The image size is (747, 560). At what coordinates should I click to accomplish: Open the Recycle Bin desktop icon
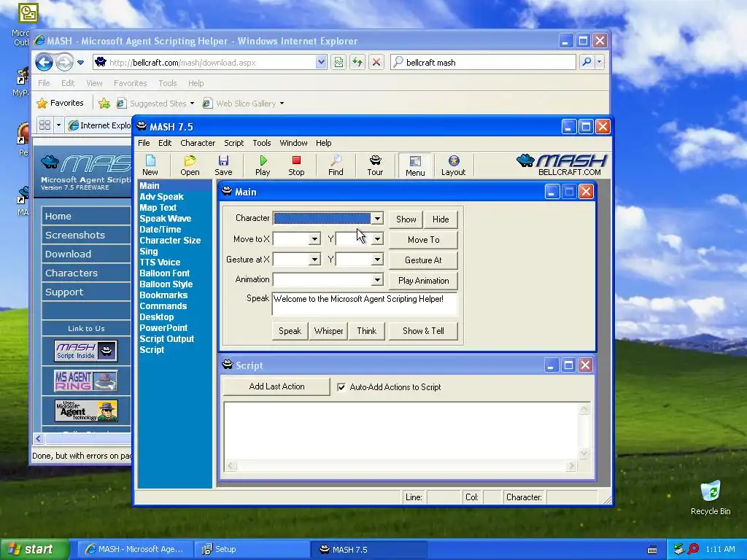711,497
